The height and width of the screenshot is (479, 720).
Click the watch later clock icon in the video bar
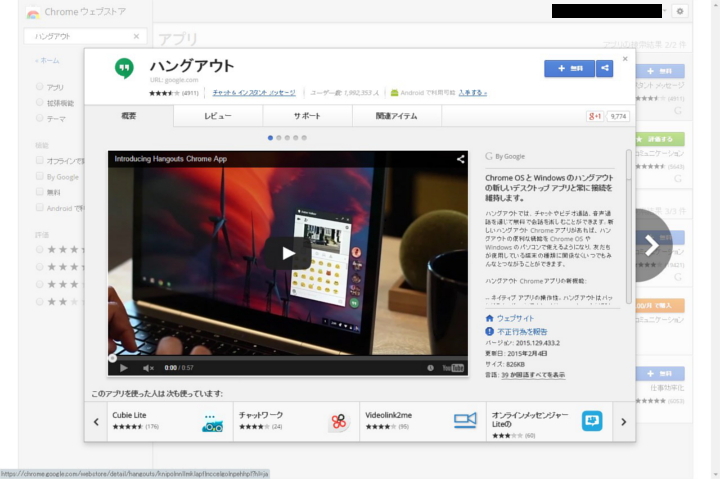point(430,368)
